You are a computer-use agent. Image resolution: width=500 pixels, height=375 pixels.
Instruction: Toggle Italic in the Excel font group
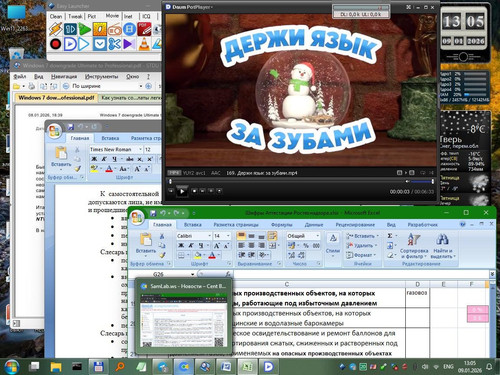(x=191, y=246)
